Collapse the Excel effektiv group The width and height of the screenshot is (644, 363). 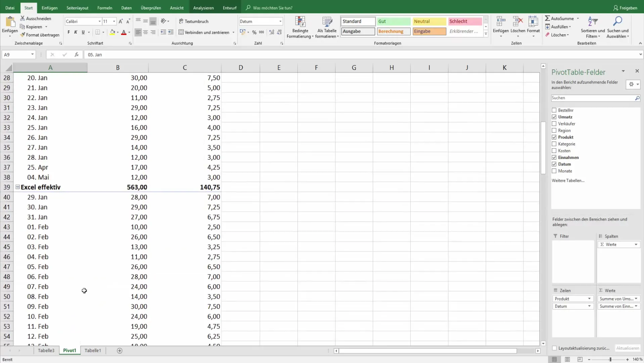17,187
